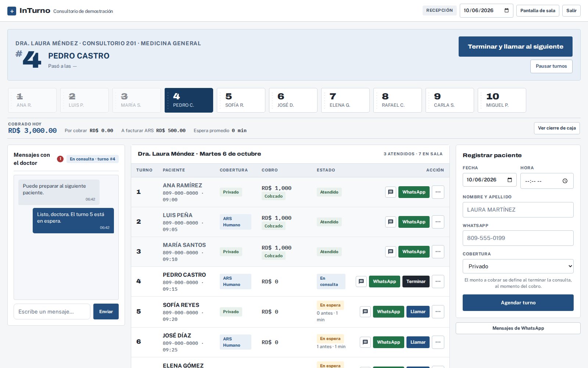Click the Salir button
The width and height of the screenshot is (588, 368).
coord(571,11)
